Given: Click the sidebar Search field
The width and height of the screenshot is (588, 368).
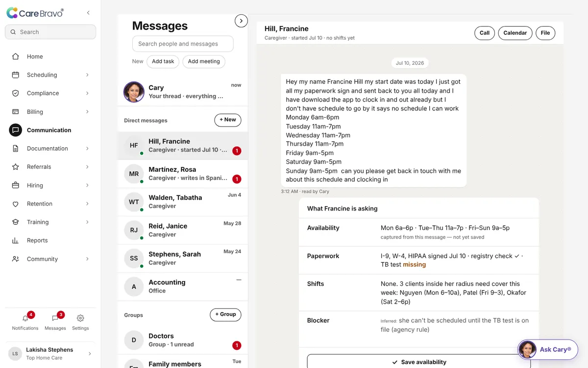Looking at the screenshot, I should point(50,32).
